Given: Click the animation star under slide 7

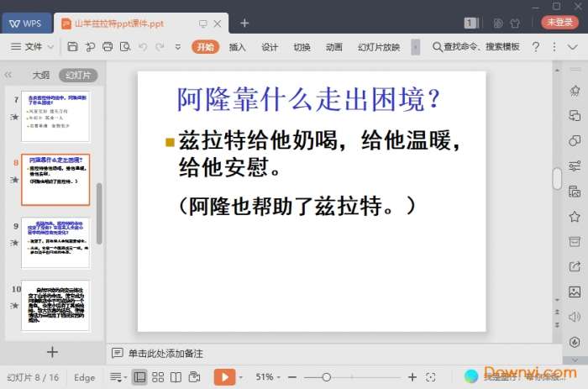Looking at the screenshot, I should pos(14,117).
